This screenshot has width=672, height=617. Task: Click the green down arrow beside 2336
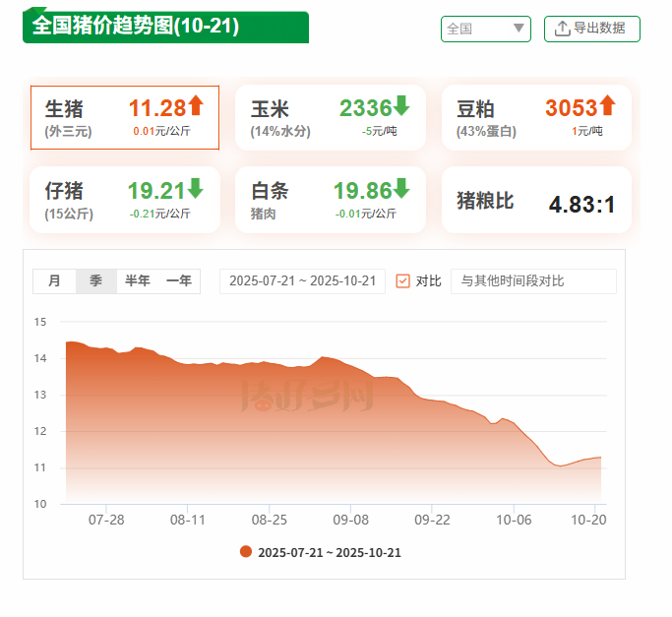401,105
